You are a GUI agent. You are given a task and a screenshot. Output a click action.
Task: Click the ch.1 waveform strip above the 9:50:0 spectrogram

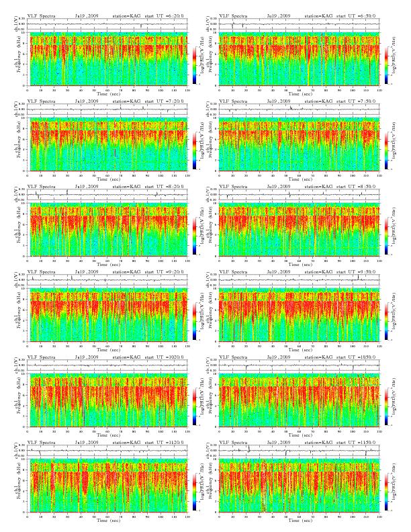pyautogui.click(x=299, y=280)
